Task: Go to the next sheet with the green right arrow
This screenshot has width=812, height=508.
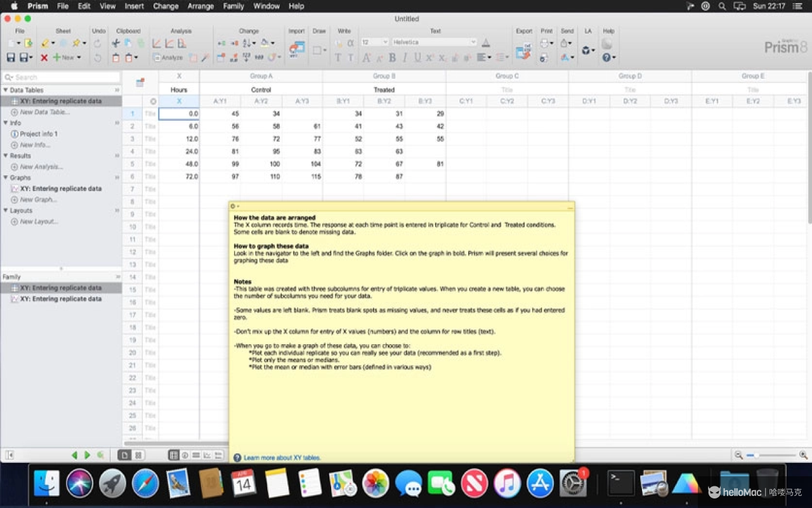Action: tap(87, 455)
